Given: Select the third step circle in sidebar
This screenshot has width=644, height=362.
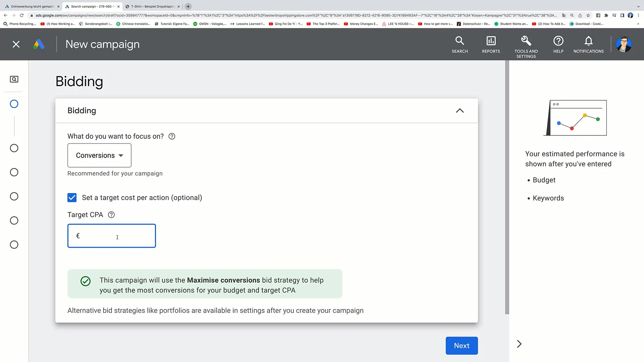Looking at the screenshot, I should pos(14,172).
